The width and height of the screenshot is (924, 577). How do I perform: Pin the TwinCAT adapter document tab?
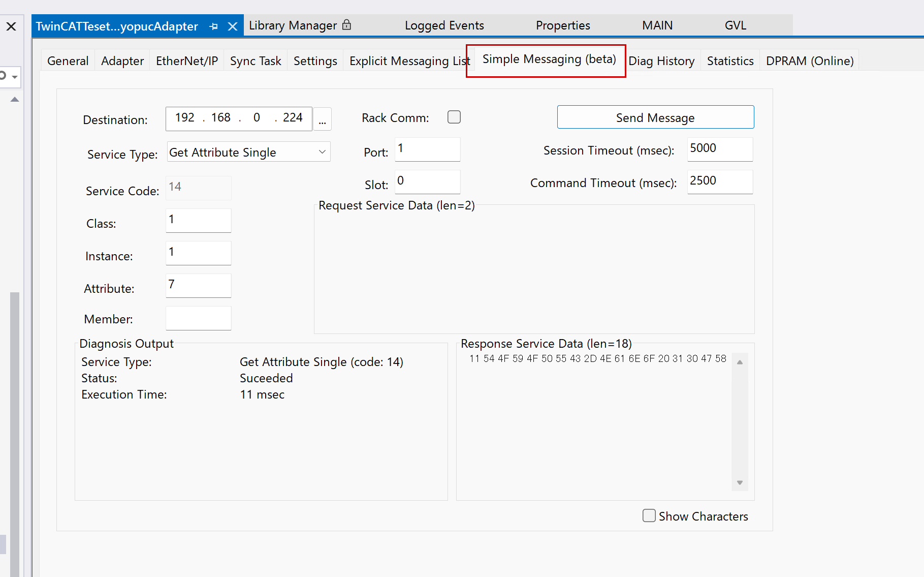point(214,26)
